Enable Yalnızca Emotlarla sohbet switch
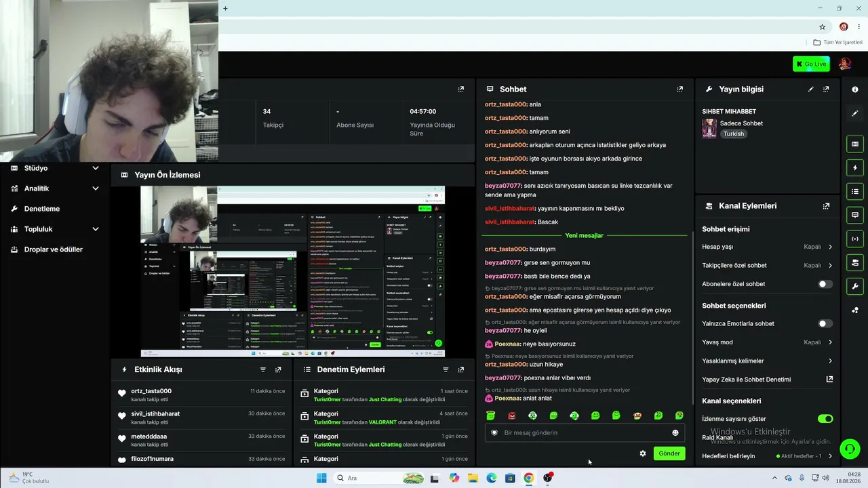 (x=825, y=323)
